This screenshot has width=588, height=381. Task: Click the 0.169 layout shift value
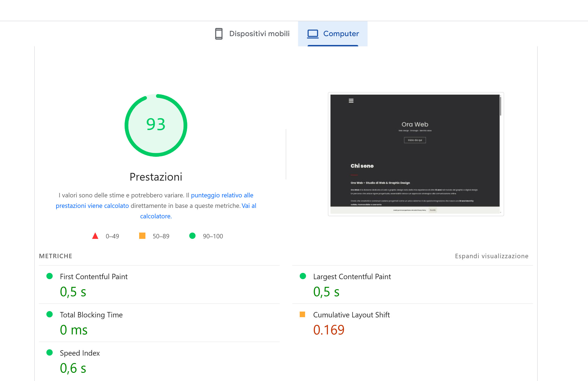[328, 330]
